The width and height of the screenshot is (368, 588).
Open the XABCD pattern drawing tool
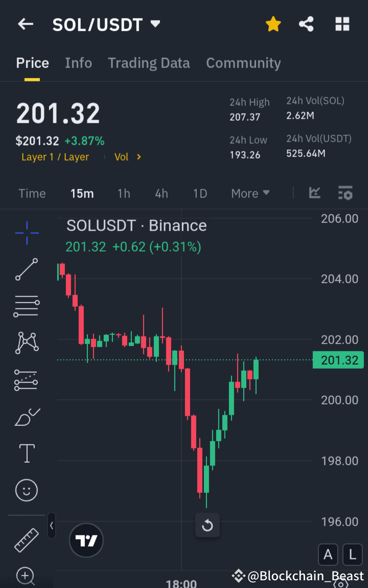point(26,342)
